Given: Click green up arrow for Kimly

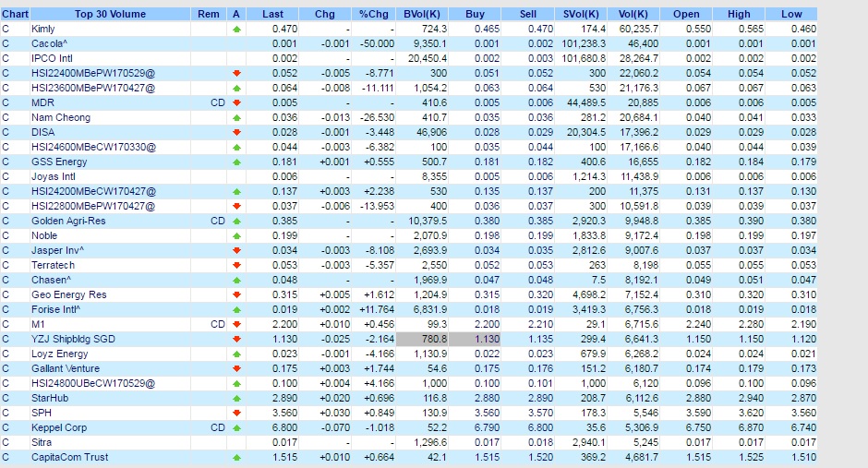Looking at the screenshot, I should [x=236, y=30].
